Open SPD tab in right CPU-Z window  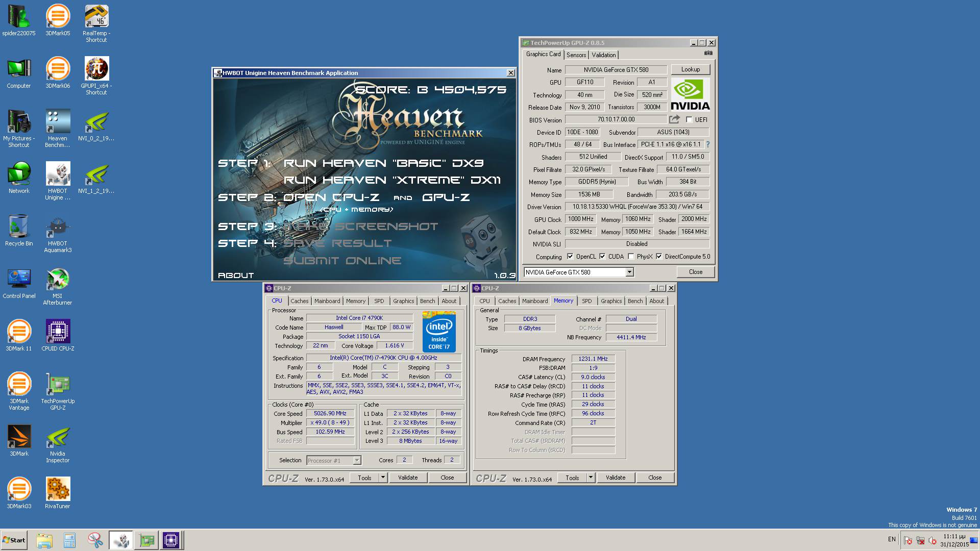(x=587, y=301)
